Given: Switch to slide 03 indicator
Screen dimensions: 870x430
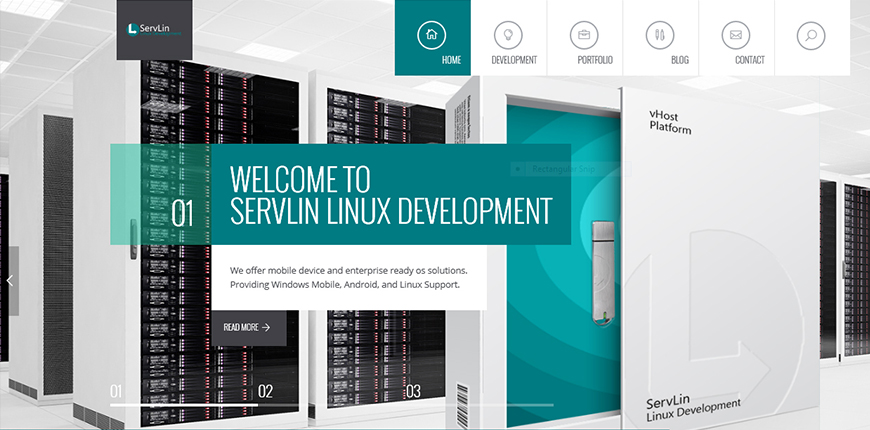Looking at the screenshot, I should (x=413, y=391).
